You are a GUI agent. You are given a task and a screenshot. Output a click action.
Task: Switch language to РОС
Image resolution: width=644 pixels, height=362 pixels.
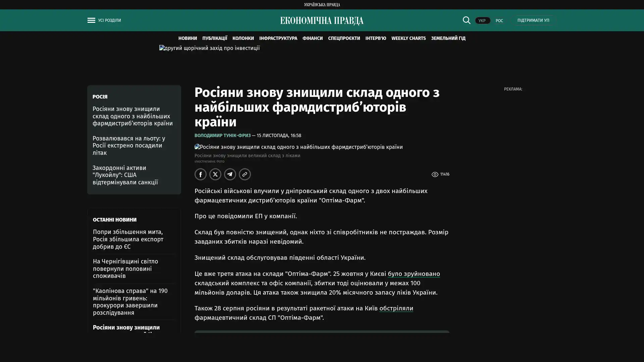pyautogui.click(x=499, y=20)
